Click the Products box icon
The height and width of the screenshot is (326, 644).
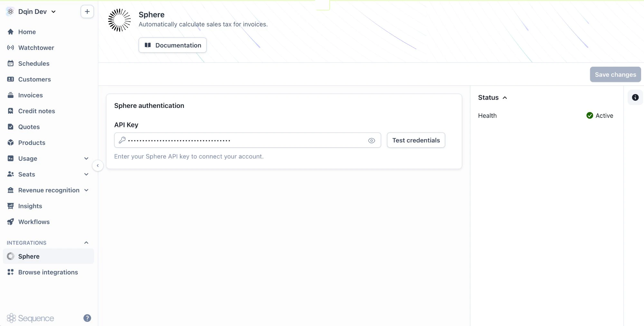click(11, 142)
